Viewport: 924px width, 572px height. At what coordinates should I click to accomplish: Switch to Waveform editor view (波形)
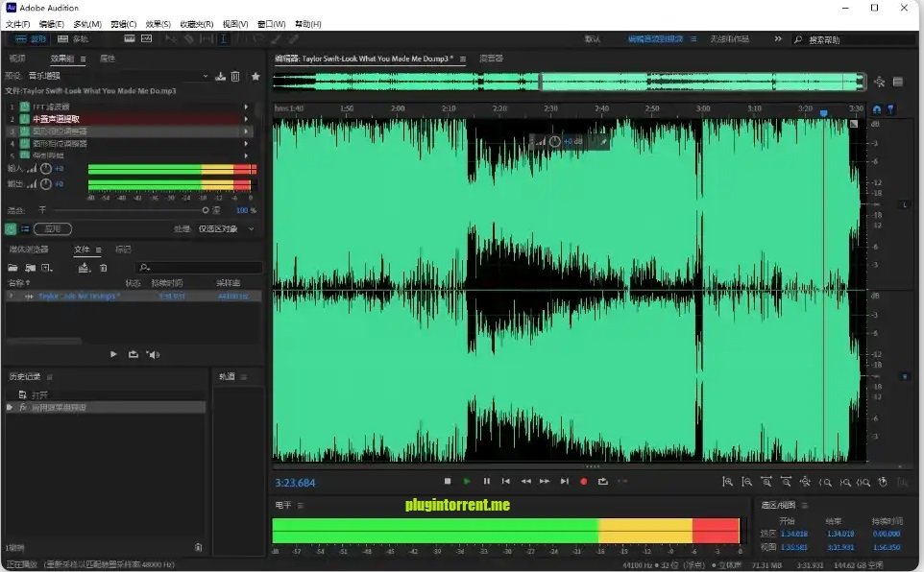31,39
